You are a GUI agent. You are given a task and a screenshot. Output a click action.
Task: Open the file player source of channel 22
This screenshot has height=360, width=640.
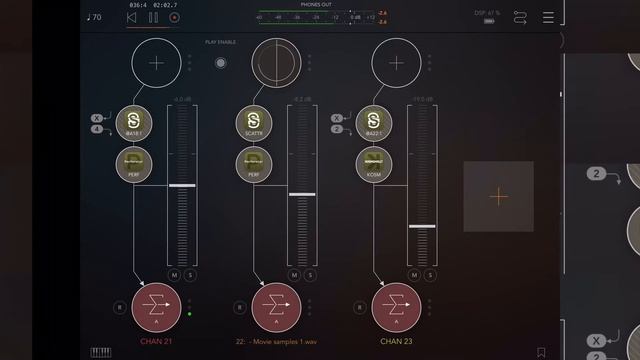(x=276, y=63)
